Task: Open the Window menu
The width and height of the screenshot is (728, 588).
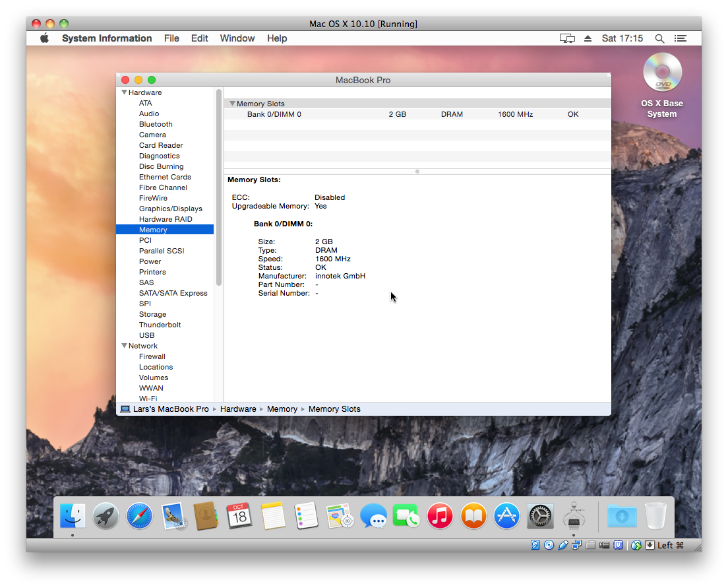Action: (237, 38)
